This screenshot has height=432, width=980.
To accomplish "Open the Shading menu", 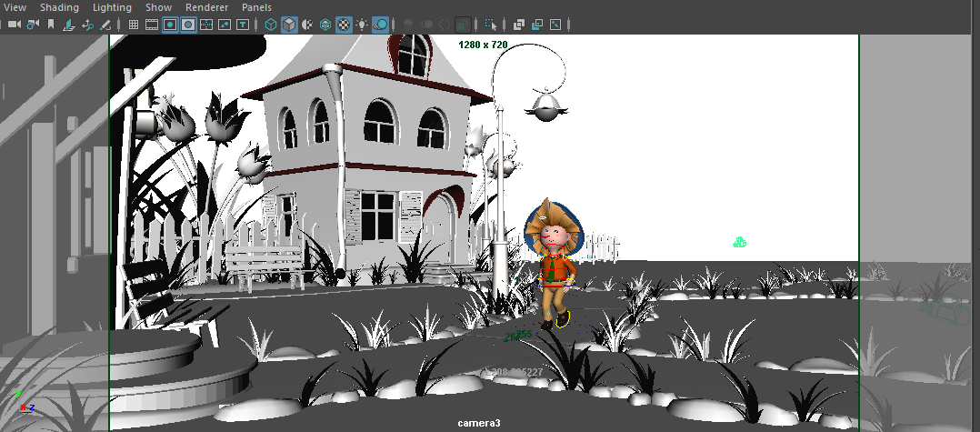I will (x=59, y=7).
